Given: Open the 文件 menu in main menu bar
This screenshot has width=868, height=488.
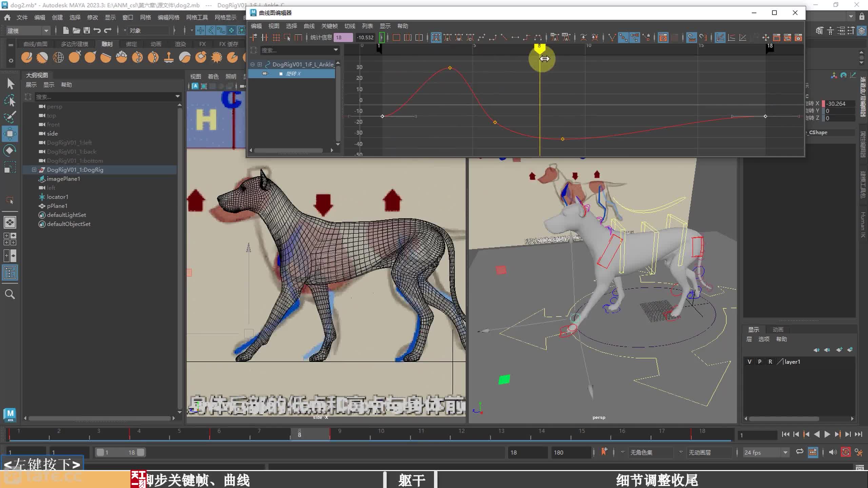Looking at the screenshot, I should click(22, 17).
